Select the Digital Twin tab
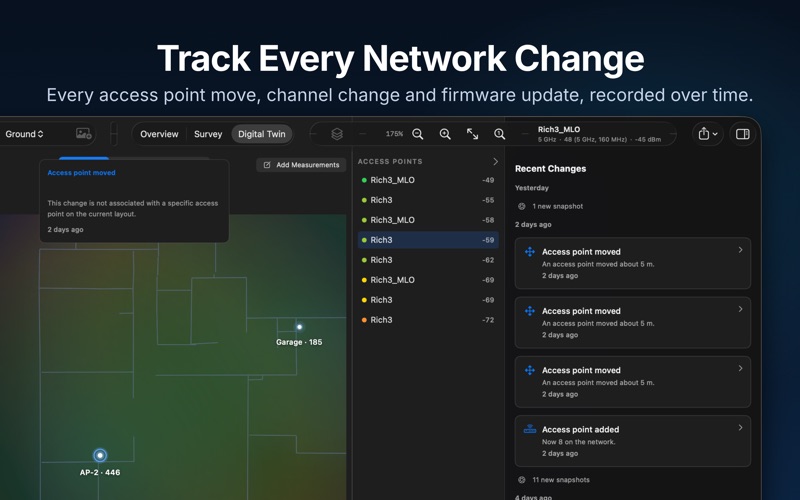Viewport: 800px width, 500px height. (x=262, y=134)
